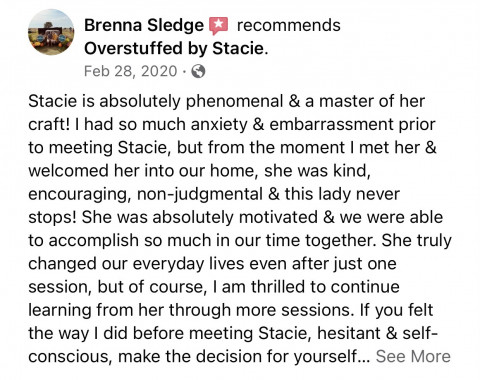Click review line starting 'stops! She was absolutely'
The image size is (480, 380).
click(236, 217)
